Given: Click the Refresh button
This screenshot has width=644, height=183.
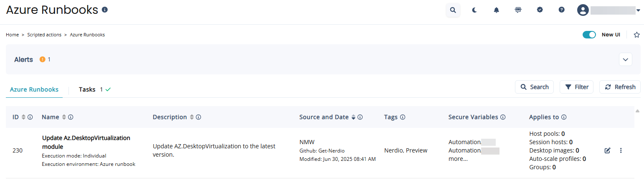Looking at the screenshot, I should [x=620, y=87].
